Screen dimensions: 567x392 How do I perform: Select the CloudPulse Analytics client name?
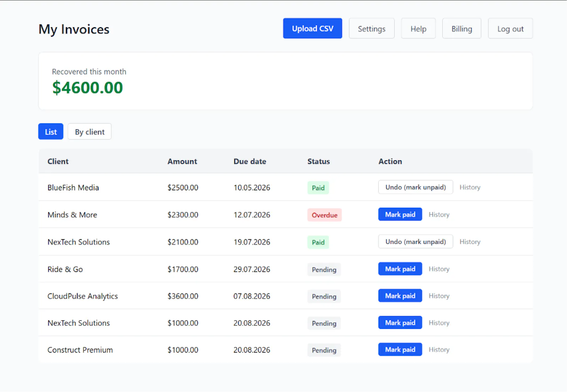coord(83,296)
